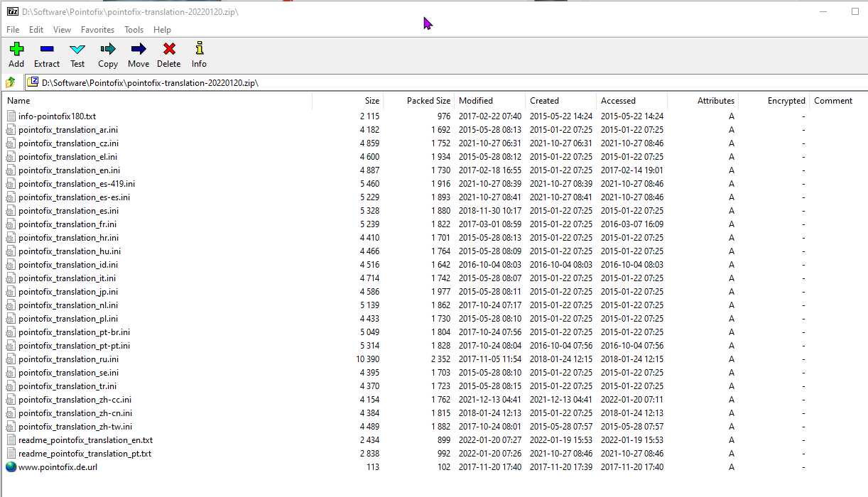Click the icon of pointofix_translation_hu.ini

click(x=11, y=251)
